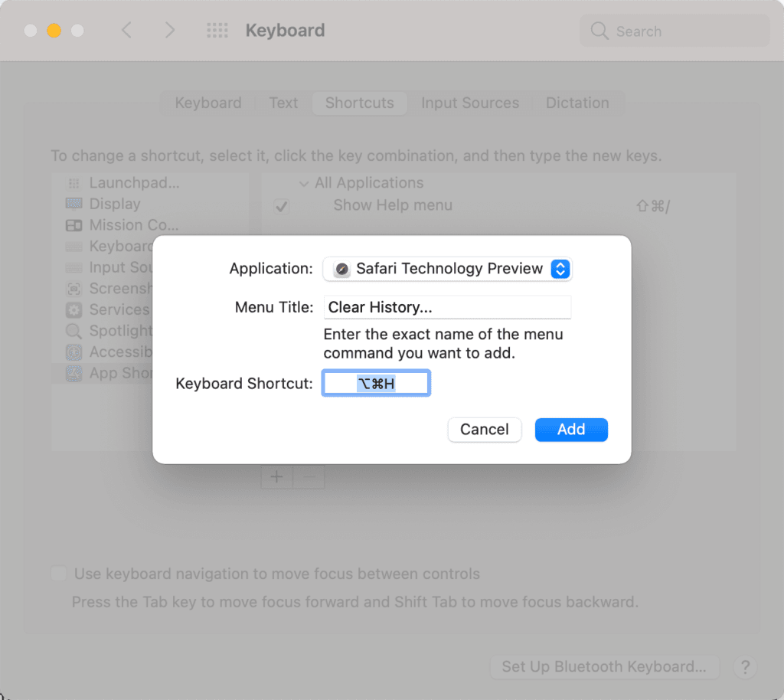The width and height of the screenshot is (784, 700).
Task: Click the Spotlight magnifier icon
Action: [74, 331]
